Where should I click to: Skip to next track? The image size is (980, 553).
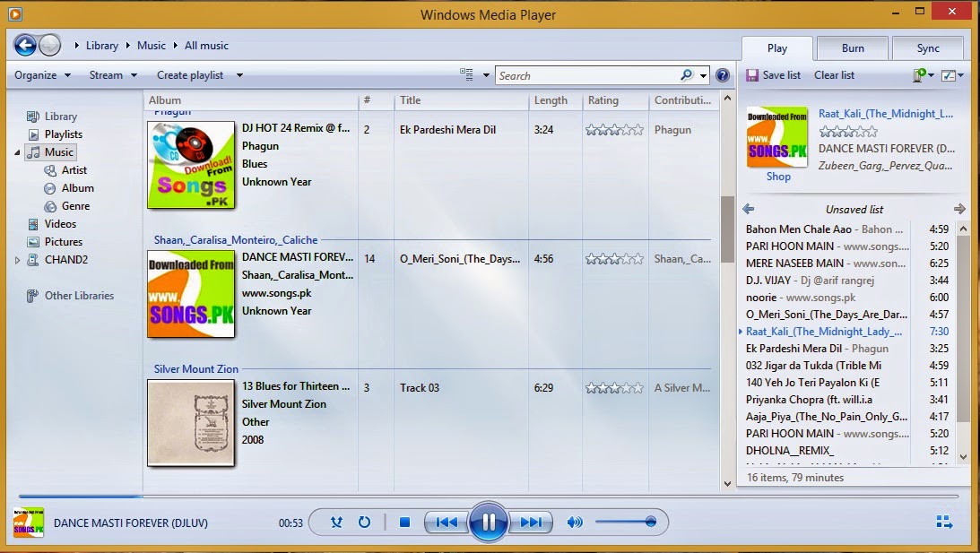click(531, 522)
